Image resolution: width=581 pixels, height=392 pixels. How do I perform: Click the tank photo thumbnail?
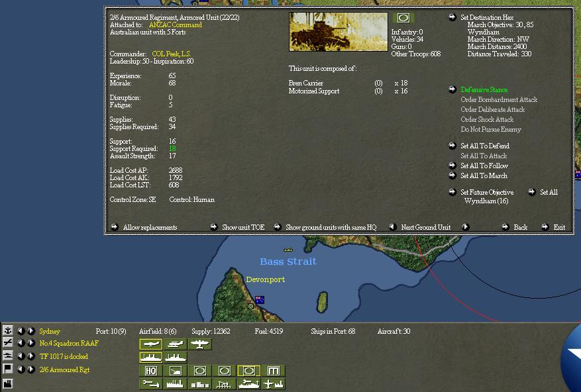point(339,32)
